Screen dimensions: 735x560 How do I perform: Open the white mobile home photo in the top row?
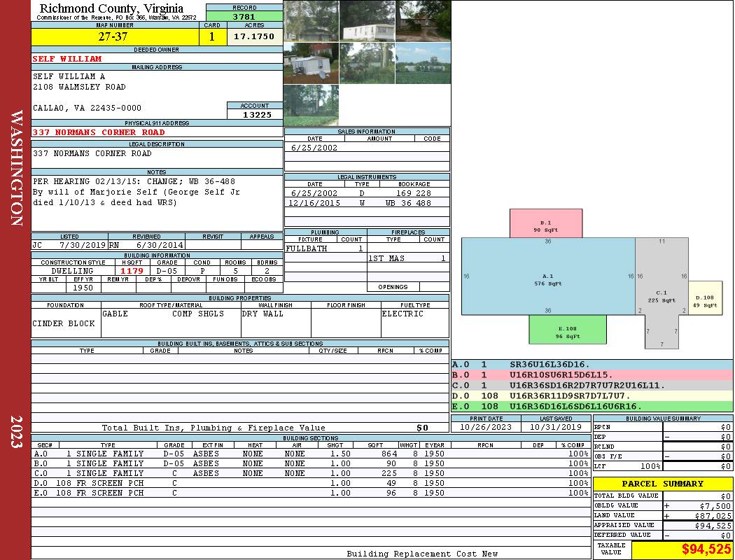point(367,20)
